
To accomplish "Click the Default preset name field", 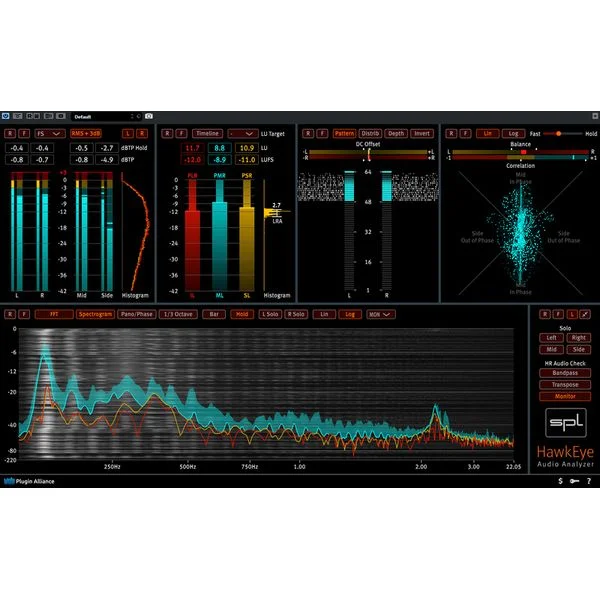I will click(x=101, y=116).
